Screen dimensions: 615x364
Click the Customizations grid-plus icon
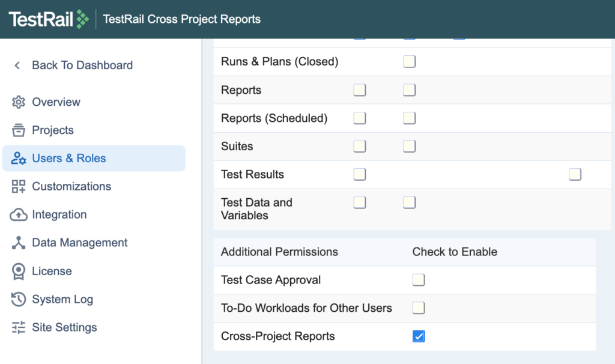tap(19, 187)
